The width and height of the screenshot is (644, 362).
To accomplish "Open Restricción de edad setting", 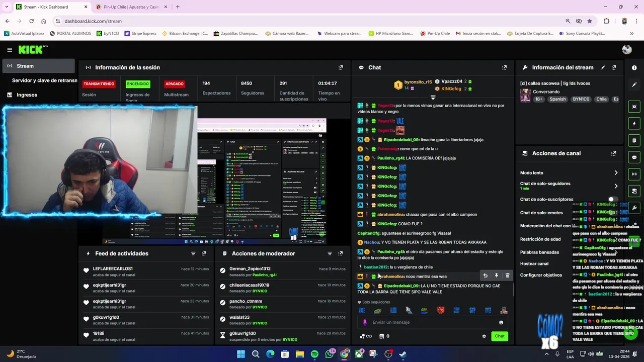I will pos(540,239).
